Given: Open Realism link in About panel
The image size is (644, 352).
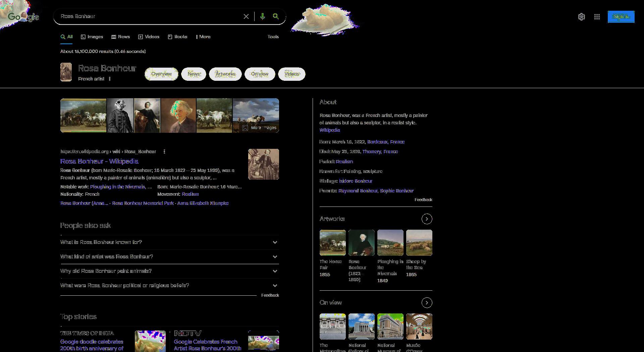Looking at the screenshot, I should click(344, 162).
